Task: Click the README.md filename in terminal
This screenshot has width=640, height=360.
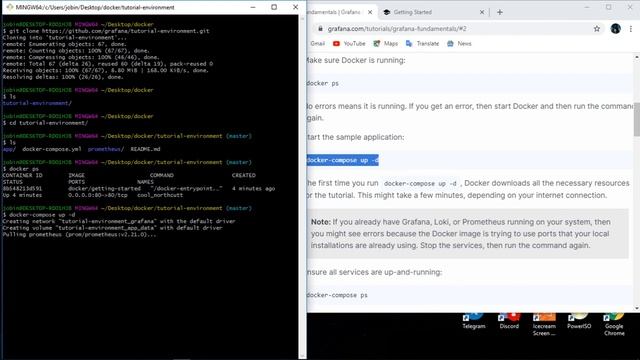Action: point(145,149)
